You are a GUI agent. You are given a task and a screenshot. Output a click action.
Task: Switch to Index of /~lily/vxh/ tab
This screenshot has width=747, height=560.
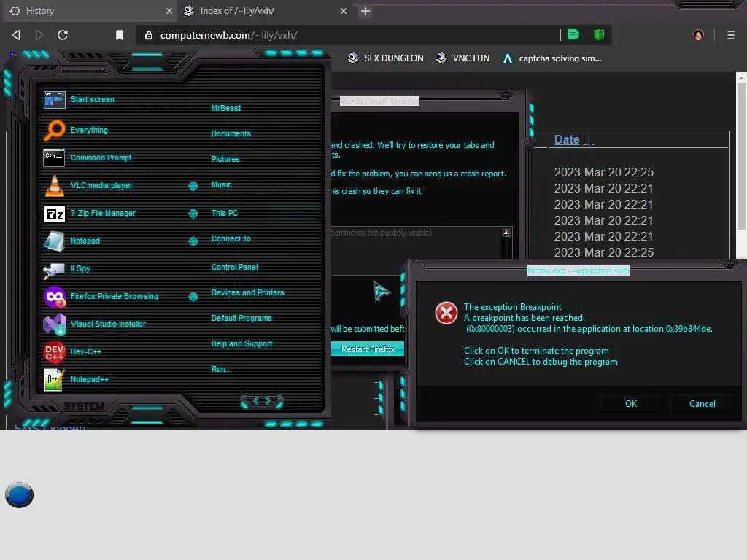tap(265, 11)
